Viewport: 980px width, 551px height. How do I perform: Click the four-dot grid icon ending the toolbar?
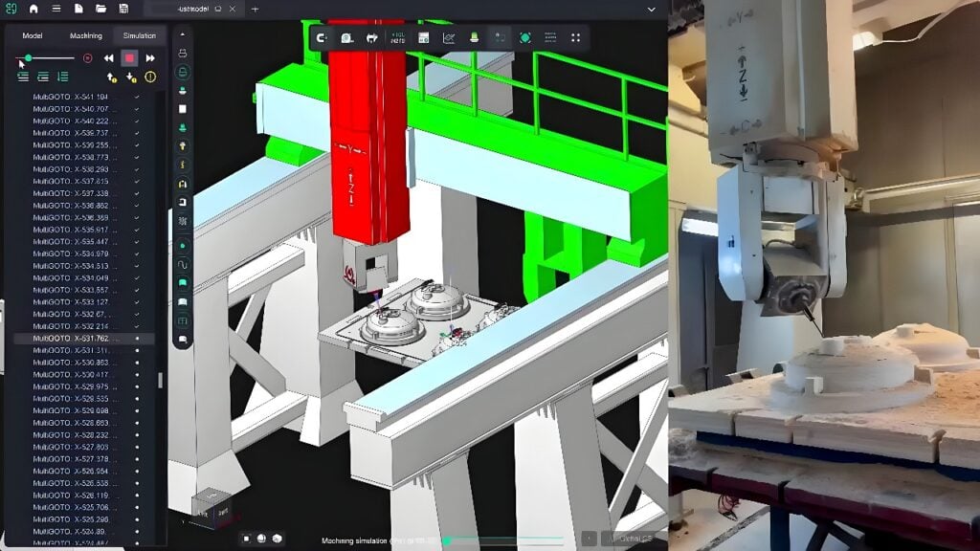(x=575, y=37)
